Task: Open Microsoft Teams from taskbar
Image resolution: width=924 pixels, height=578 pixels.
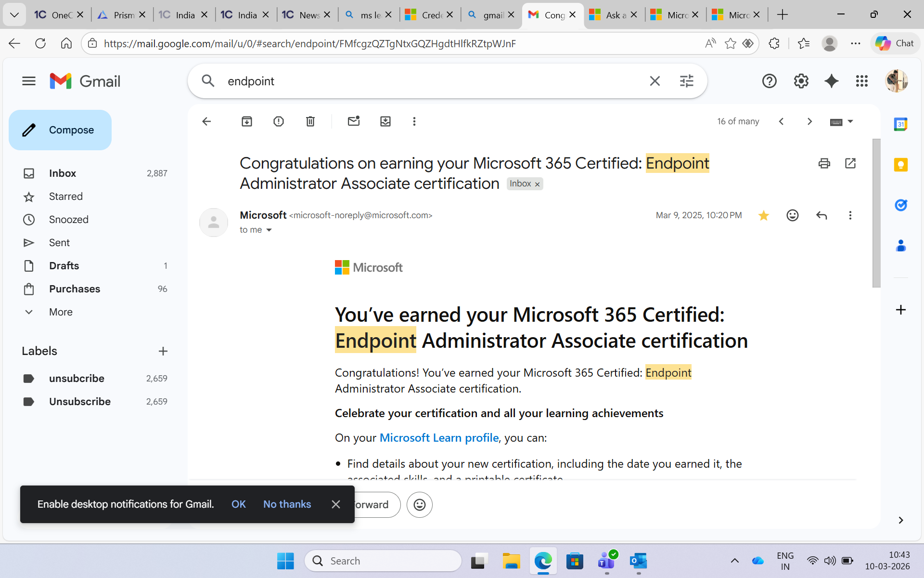Action: [606, 561]
